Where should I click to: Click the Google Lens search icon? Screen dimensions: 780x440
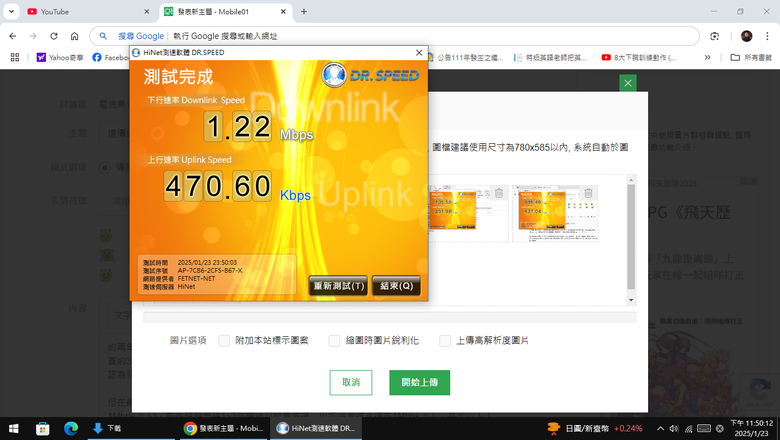pos(715,36)
